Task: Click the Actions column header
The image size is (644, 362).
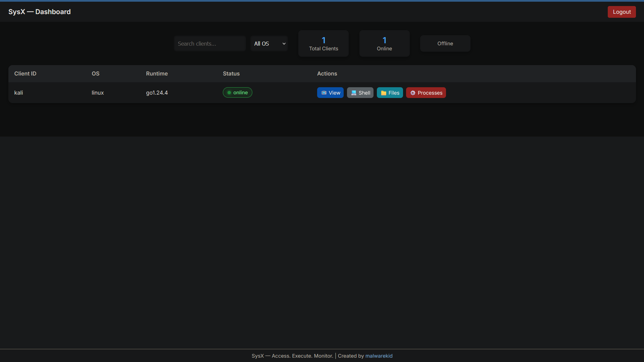Action: pyautogui.click(x=327, y=73)
